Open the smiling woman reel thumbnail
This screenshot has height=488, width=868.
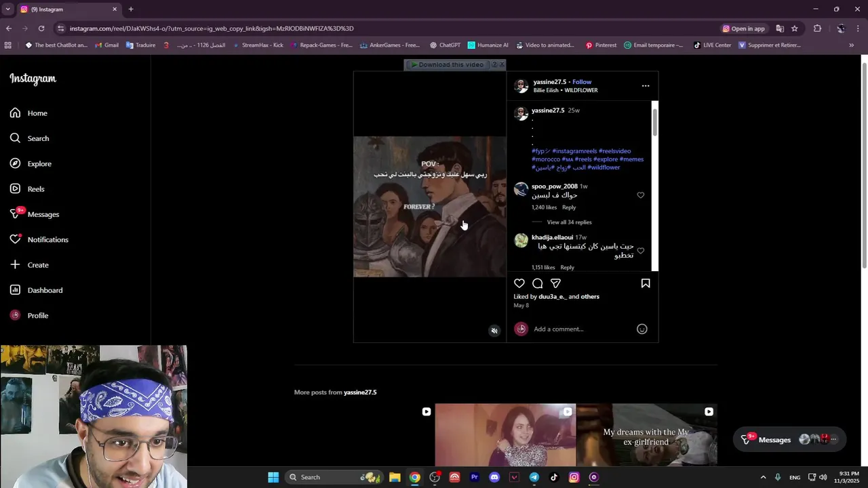(x=505, y=435)
